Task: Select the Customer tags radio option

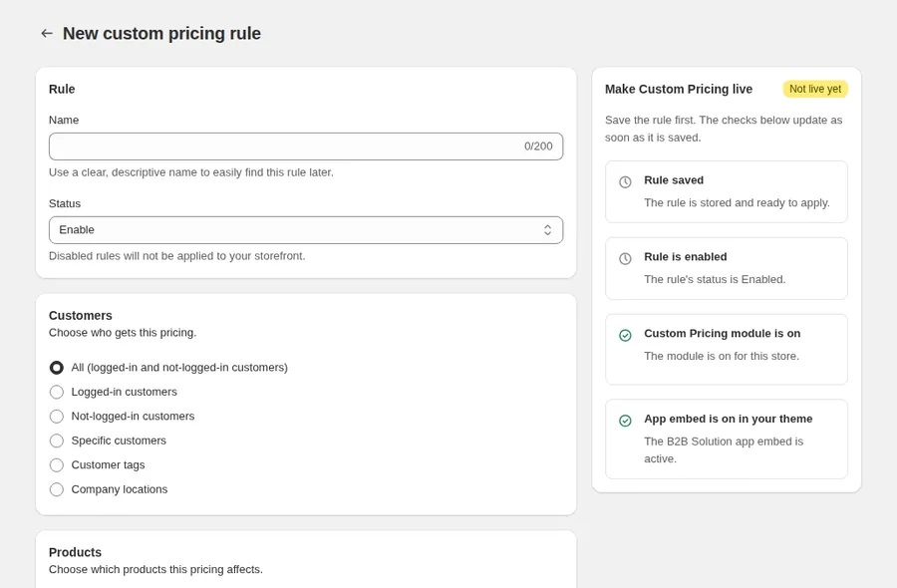Action: (x=56, y=465)
